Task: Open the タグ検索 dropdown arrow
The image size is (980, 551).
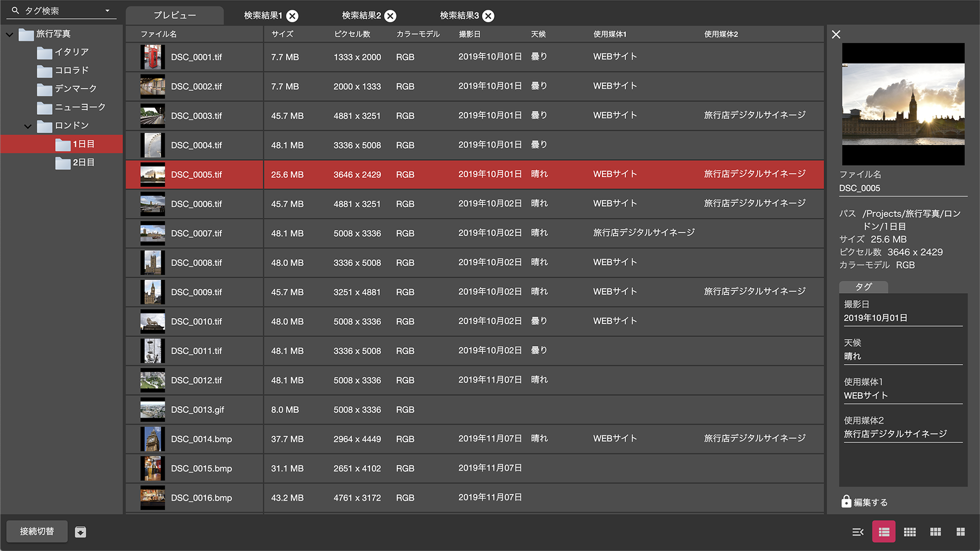Action: (x=107, y=10)
